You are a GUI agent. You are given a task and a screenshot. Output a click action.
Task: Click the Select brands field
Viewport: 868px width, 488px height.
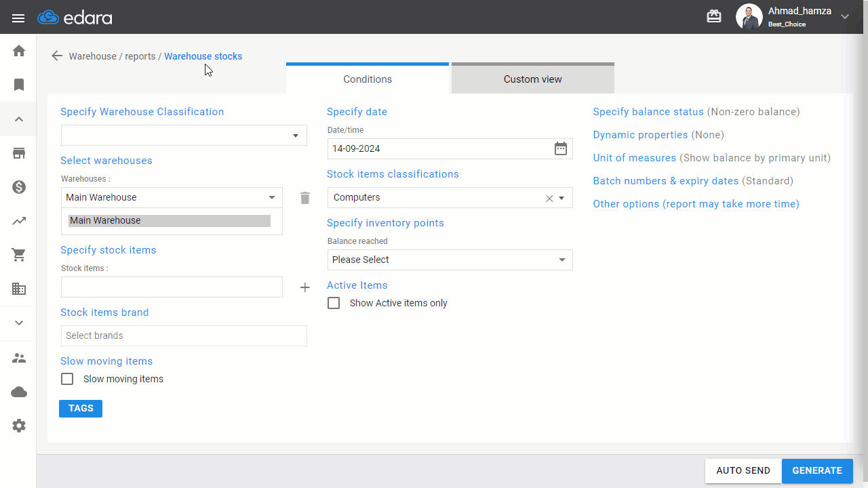[184, 335]
